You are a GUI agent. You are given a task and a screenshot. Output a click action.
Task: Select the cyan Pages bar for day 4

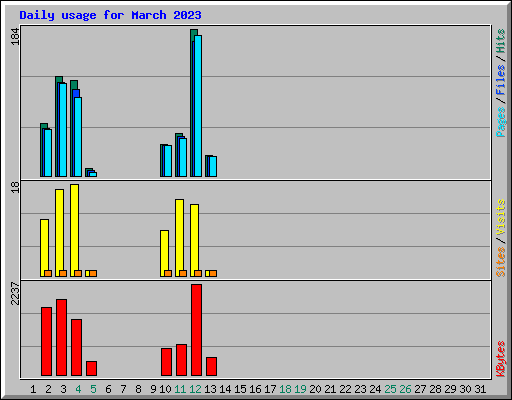[x=78, y=137]
